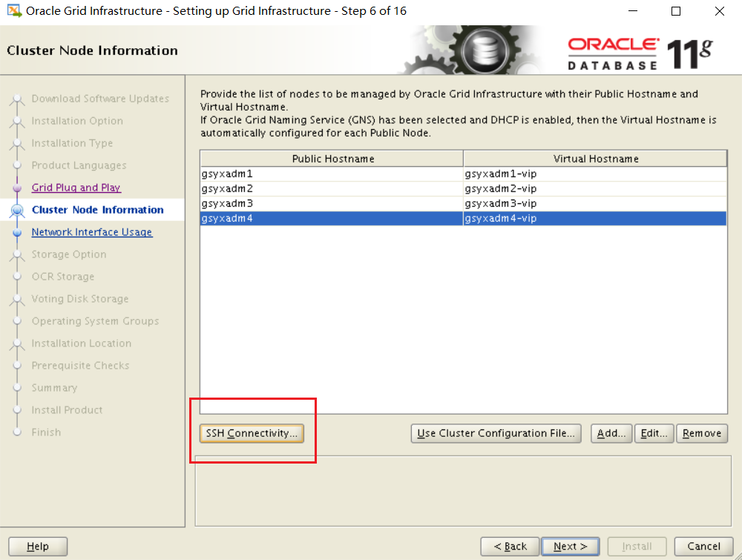Go to Next installer step

click(570, 547)
